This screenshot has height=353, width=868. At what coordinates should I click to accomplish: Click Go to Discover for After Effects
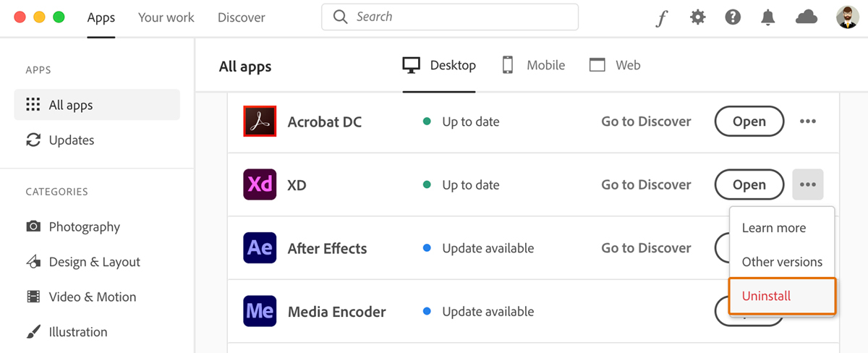[646, 248]
